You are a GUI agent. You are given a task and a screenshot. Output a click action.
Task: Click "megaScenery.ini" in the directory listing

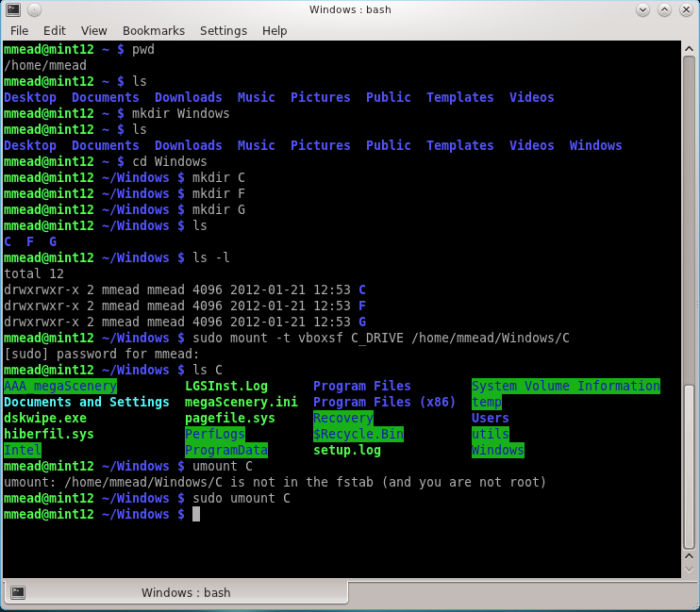click(241, 402)
